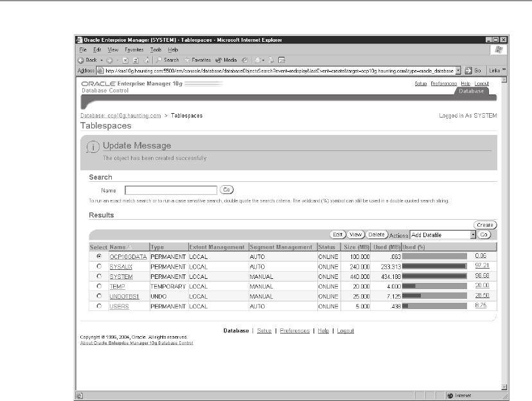Click the 97.21 percent used link

tap(482, 265)
